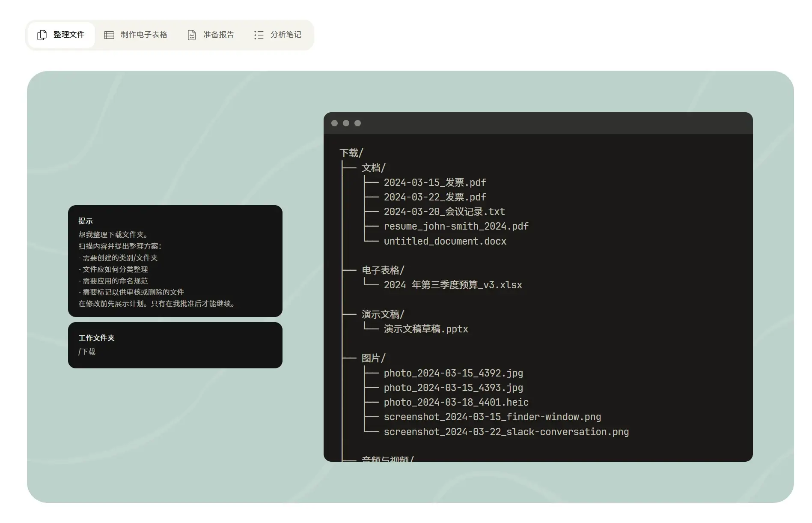Click the 分析笔记 list icon
The width and height of the screenshot is (812, 523).
pyautogui.click(x=259, y=35)
